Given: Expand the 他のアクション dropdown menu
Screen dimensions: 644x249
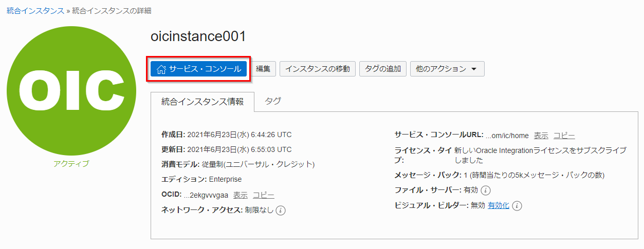Looking at the screenshot, I should 447,69.
